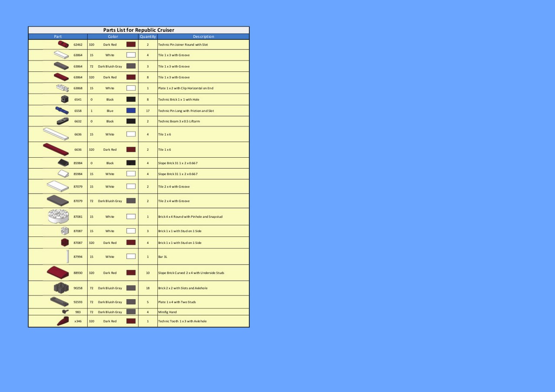Select the dark red swatch in row 62462

pyautogui.click(x=131, y=44)
